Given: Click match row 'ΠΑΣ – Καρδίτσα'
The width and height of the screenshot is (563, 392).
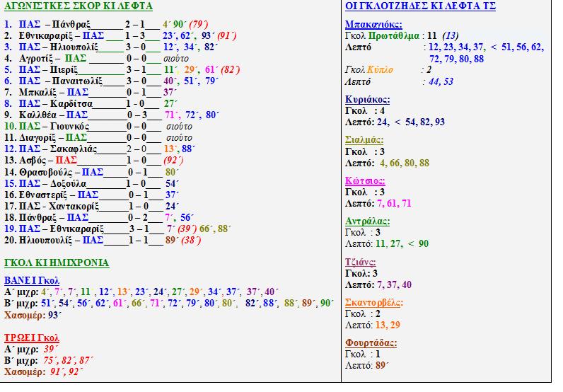Looking at the screenshot, I should 91,104.
